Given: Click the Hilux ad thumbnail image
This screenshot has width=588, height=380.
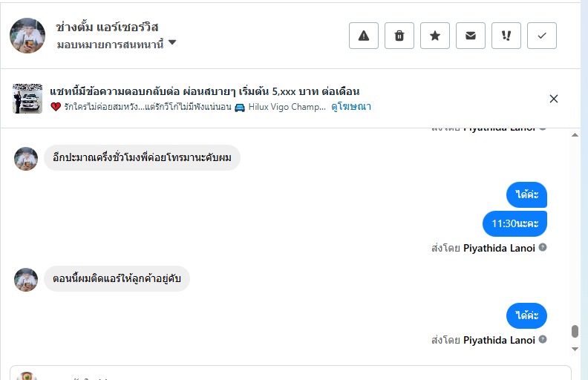Looking at the screenshot, I should pyautogui.click(x=27, y=99).
